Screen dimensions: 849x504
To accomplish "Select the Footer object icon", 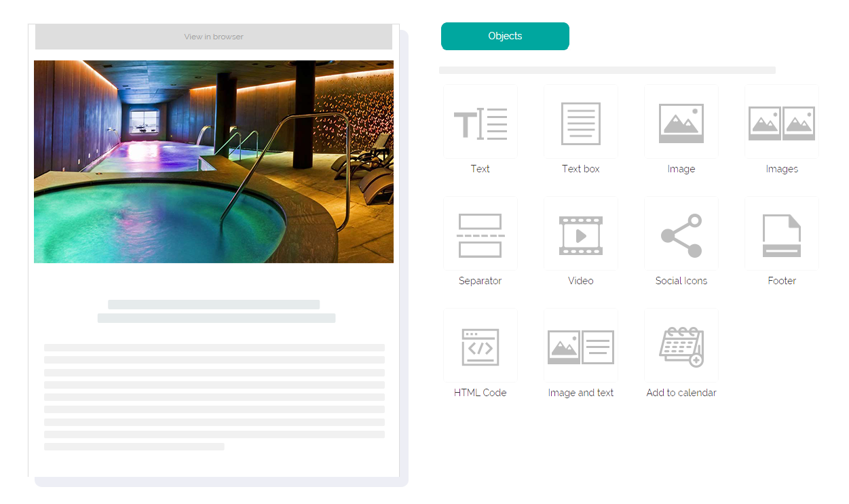I will click(x=782, y=235).
